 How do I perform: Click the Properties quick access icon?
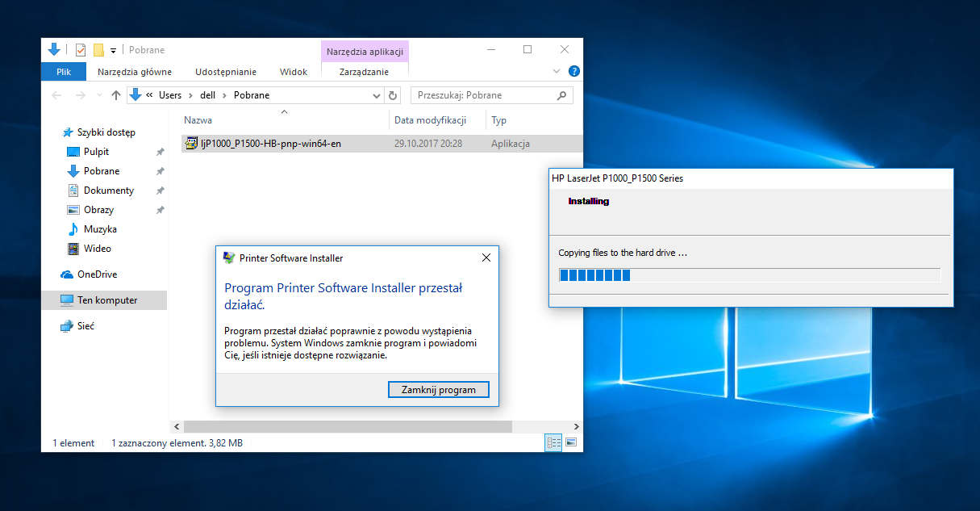click(x=80, y=50)
